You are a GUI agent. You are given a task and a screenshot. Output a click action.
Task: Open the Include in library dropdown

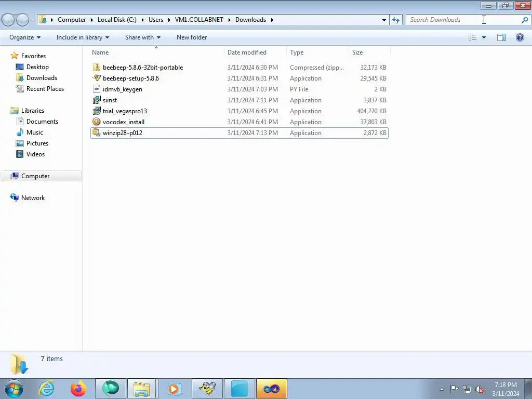83,37
